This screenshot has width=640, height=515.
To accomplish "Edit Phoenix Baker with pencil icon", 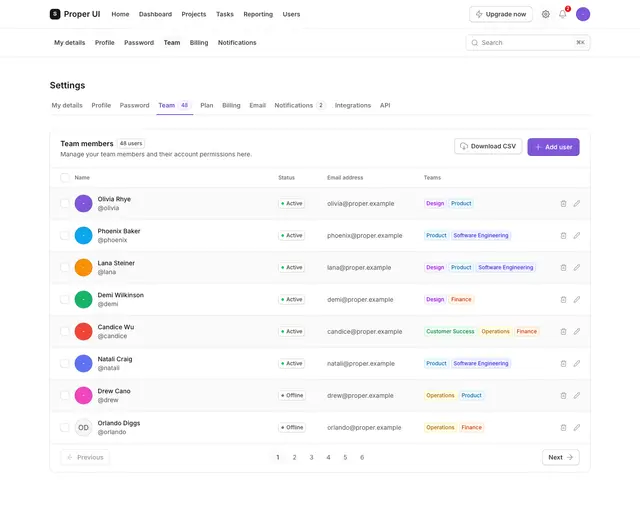I will (576, 235).
